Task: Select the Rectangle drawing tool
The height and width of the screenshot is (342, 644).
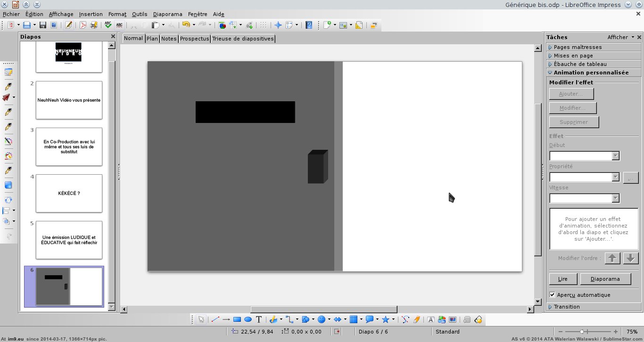Action: coord(237,319)
